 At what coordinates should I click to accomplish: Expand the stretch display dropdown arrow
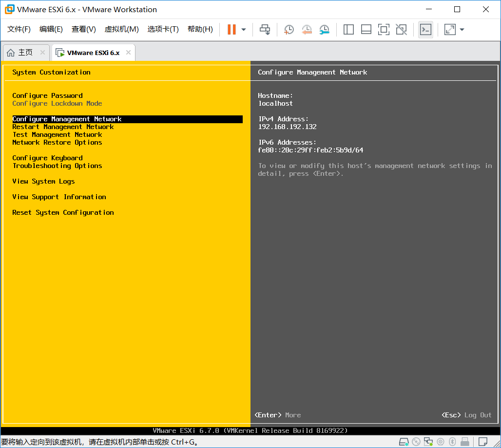[462, 30]
